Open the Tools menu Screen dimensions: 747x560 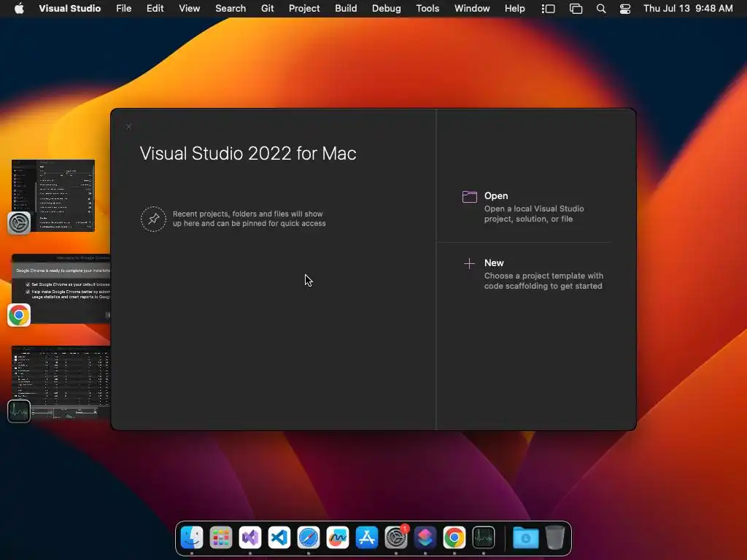click(427, 8)
